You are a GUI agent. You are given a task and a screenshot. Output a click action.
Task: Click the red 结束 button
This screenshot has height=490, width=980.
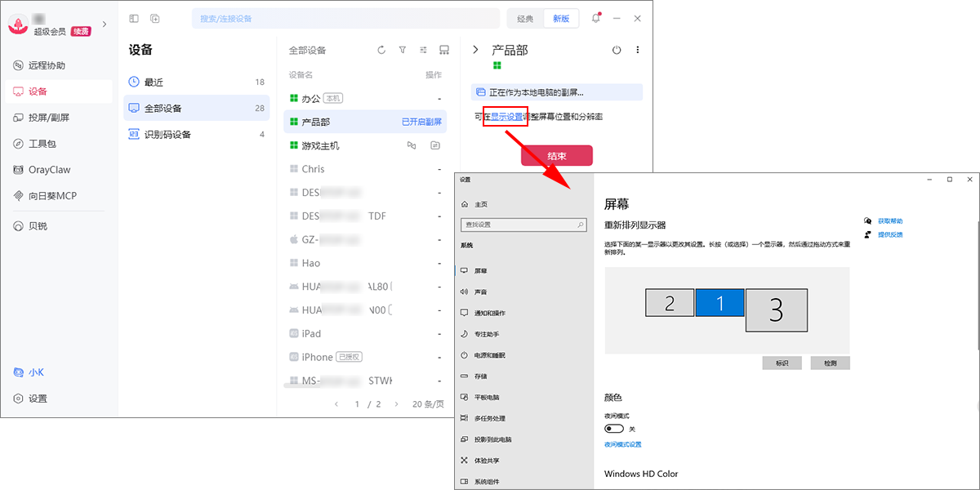[x=557, y=155]
